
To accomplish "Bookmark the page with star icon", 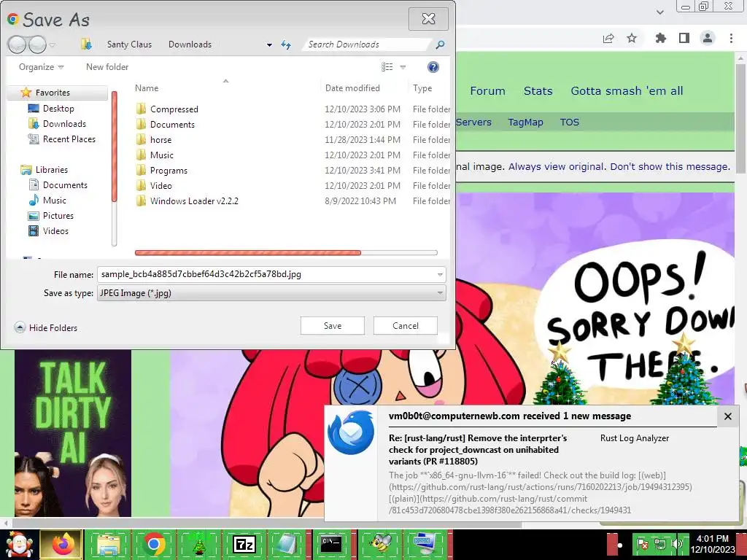I will 632,38.
